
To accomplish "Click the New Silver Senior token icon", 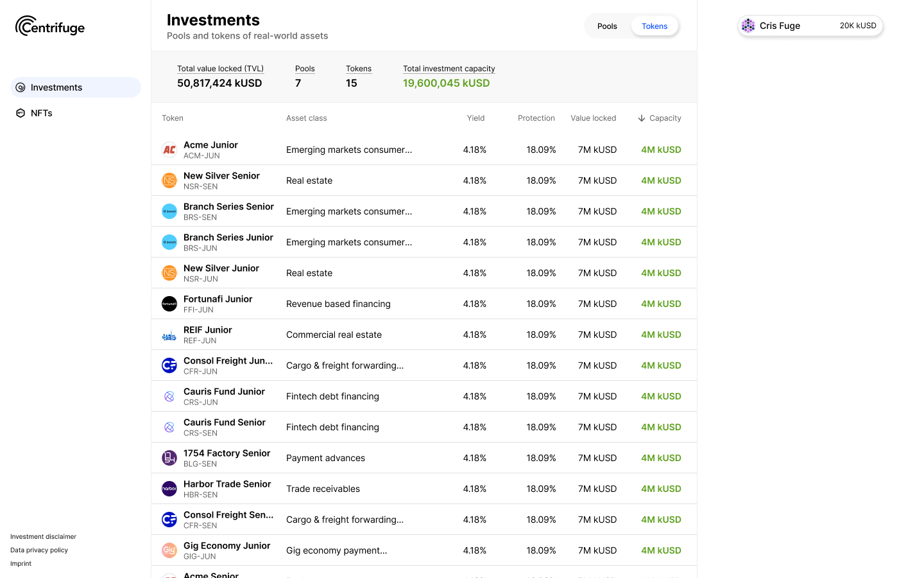I will pos(169,180).
